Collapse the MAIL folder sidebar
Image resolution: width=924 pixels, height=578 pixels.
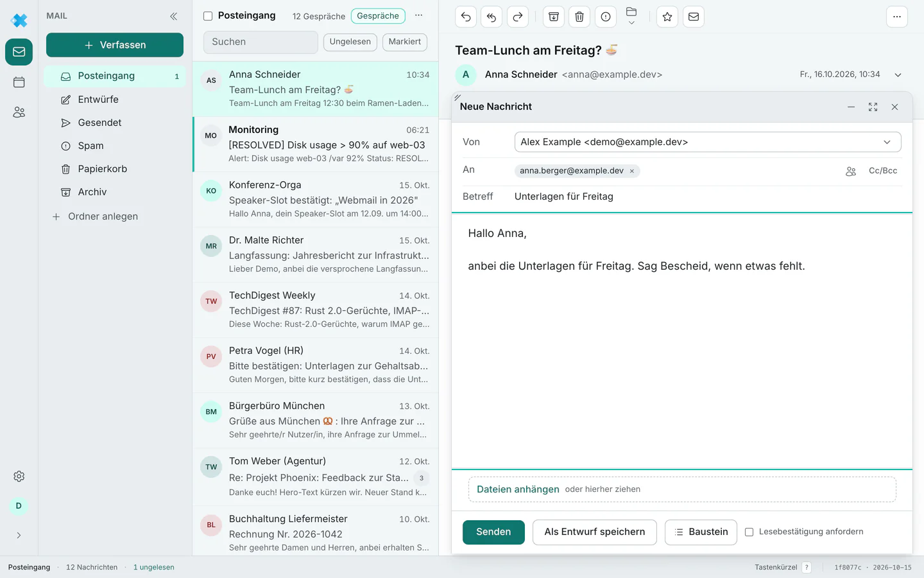pos(173,16)
